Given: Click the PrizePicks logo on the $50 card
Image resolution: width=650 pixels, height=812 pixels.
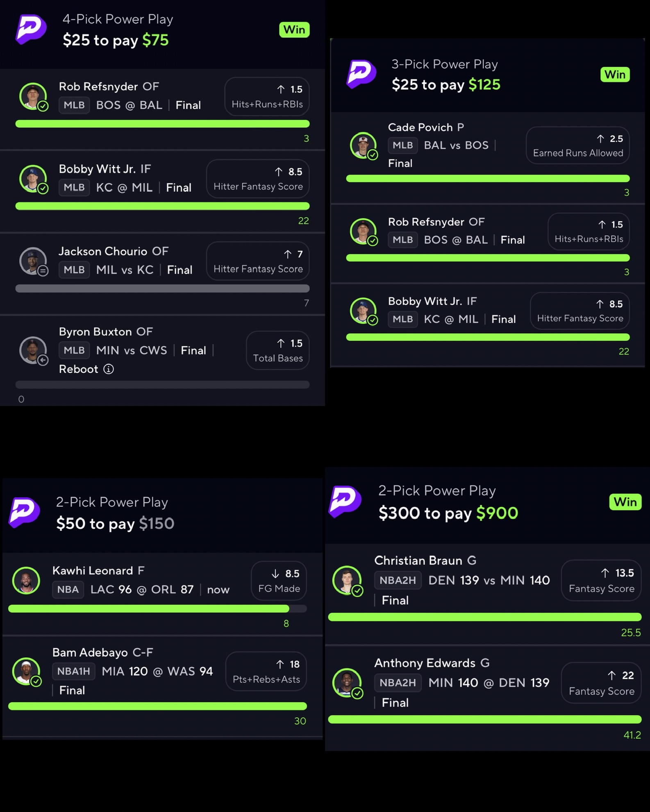Looking at the screenshot, I should tap(25, 512).
